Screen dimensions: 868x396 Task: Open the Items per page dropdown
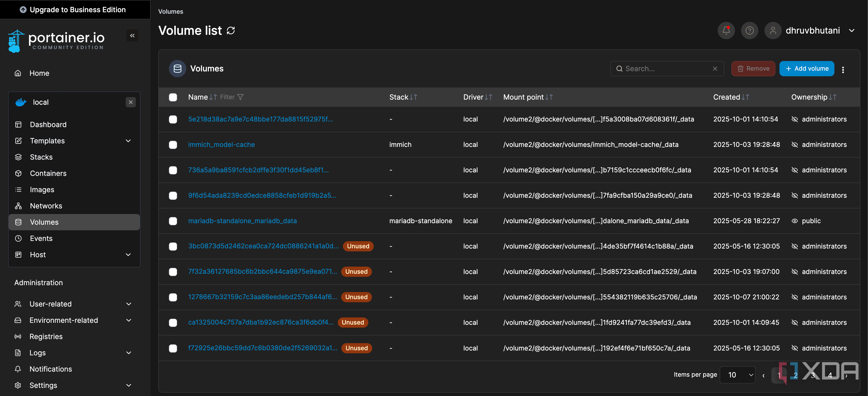tap(737, 375)
